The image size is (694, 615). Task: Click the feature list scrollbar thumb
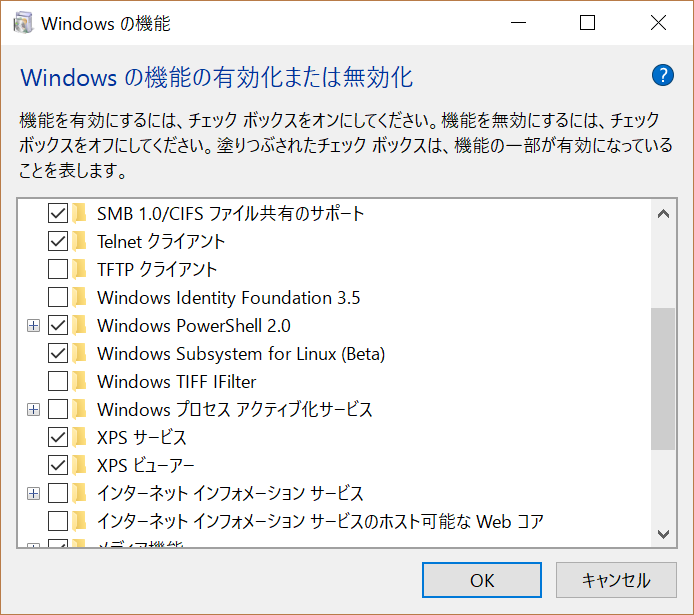663,379
